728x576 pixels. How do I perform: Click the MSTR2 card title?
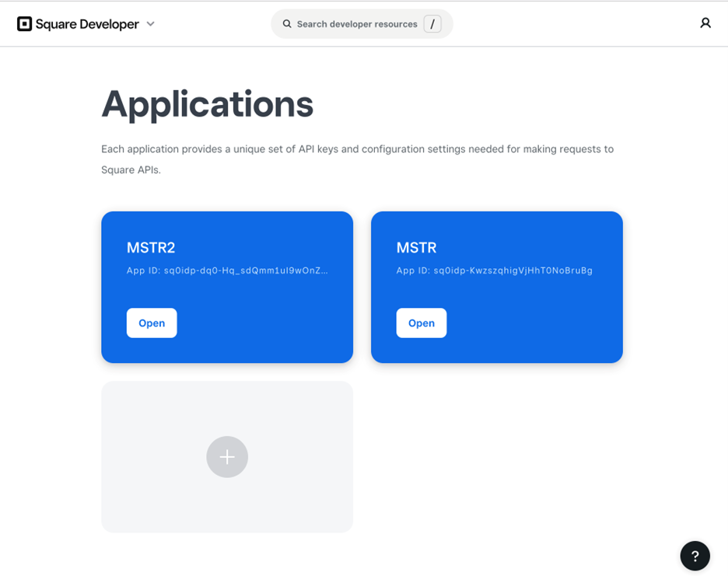[151, 248]
